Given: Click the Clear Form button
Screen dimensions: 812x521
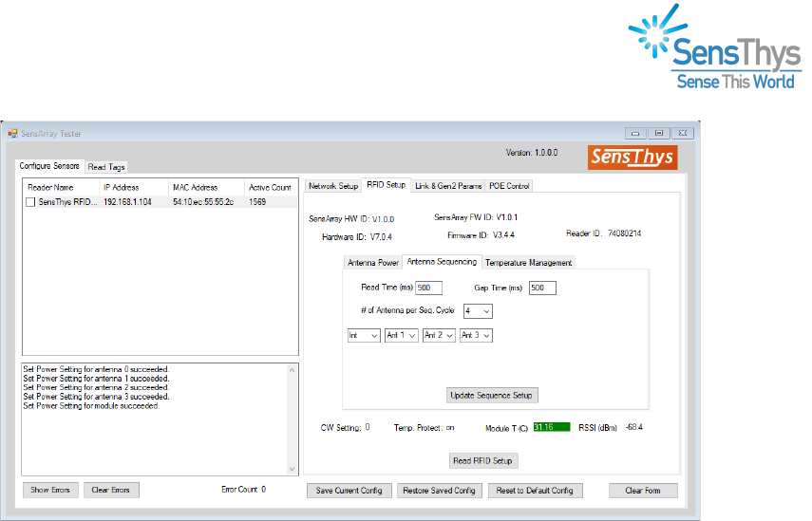Looking at the screenshot, I should 643,491.
